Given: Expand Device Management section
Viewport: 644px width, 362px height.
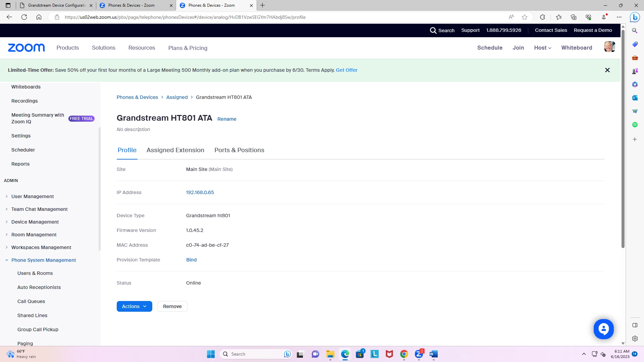Looking at the screenshot, I should point(35,222).
